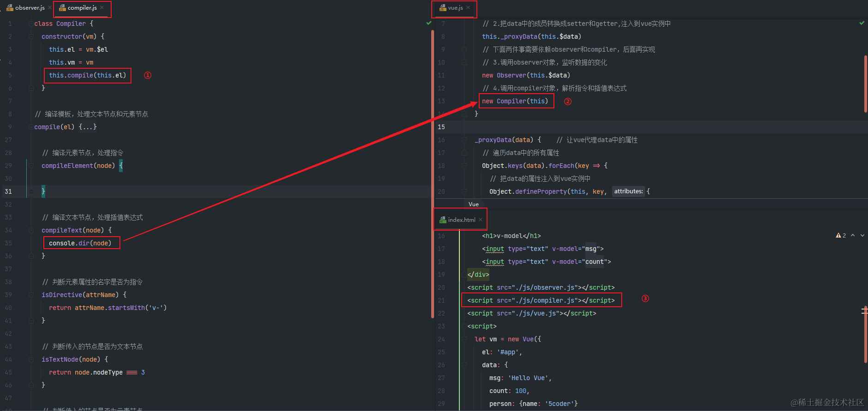Collapse the class Compiler block

coord(31,24)
